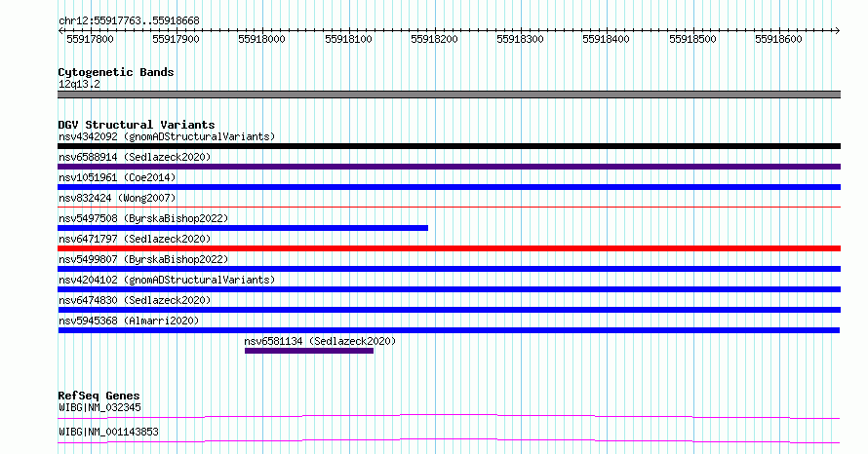This screenshot has height=454, width=868.
Task: Click the blue nsv4204102 variant bar
Action: [449, 289]
